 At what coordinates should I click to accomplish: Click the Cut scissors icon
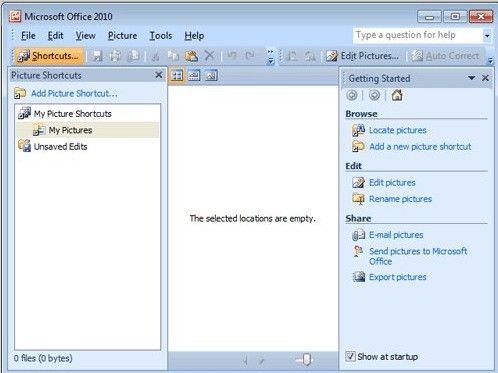[155, 56]
